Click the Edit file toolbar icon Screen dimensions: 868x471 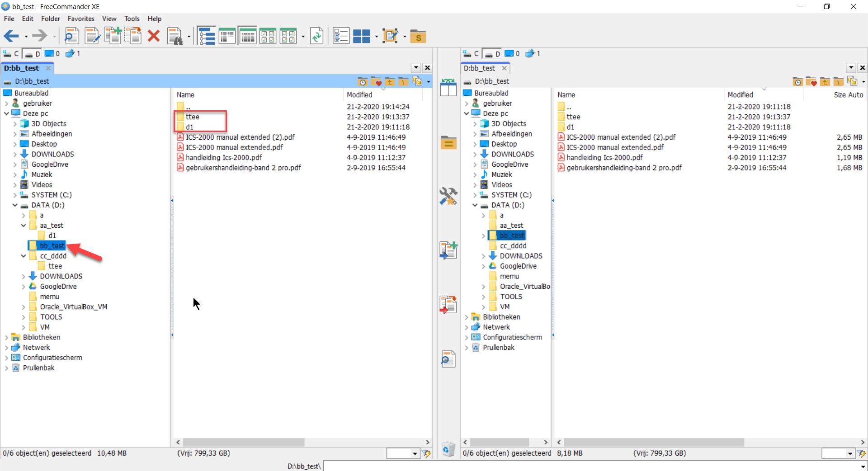92,36
